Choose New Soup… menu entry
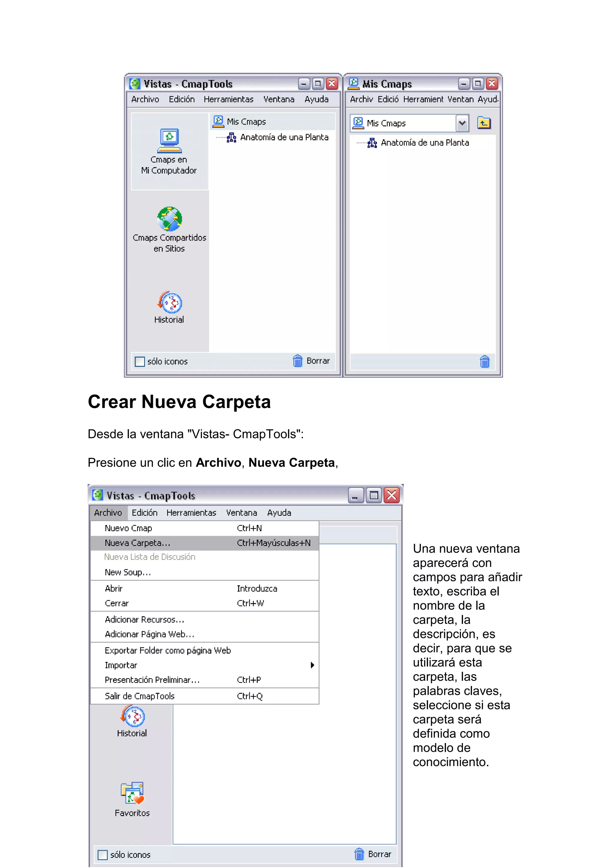This screenshot has width=613, height=868. (x=205, y=572)
